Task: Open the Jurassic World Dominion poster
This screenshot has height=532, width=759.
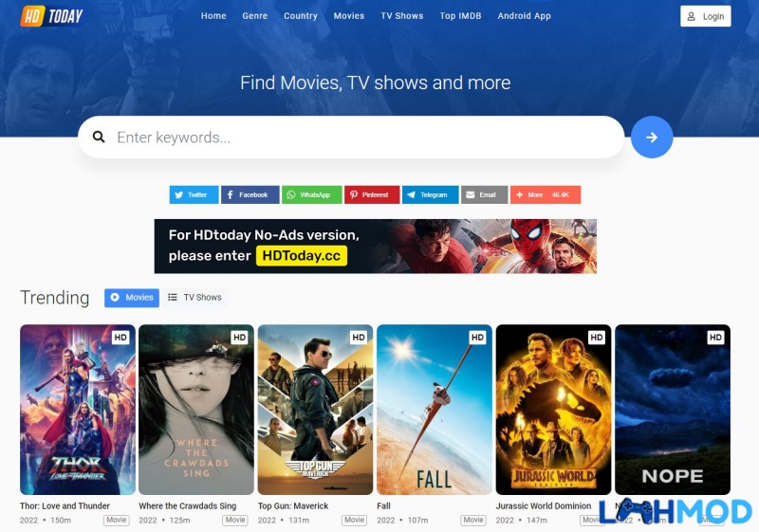Action: point(553,409)
